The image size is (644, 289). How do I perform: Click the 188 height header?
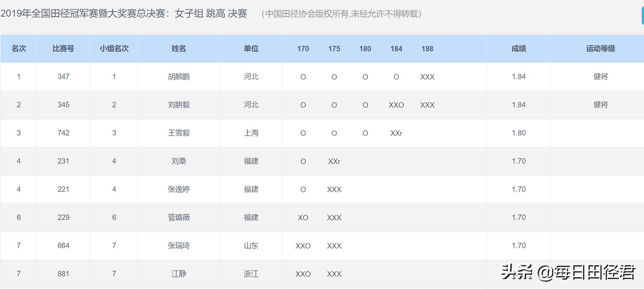[x=427, y=49]
